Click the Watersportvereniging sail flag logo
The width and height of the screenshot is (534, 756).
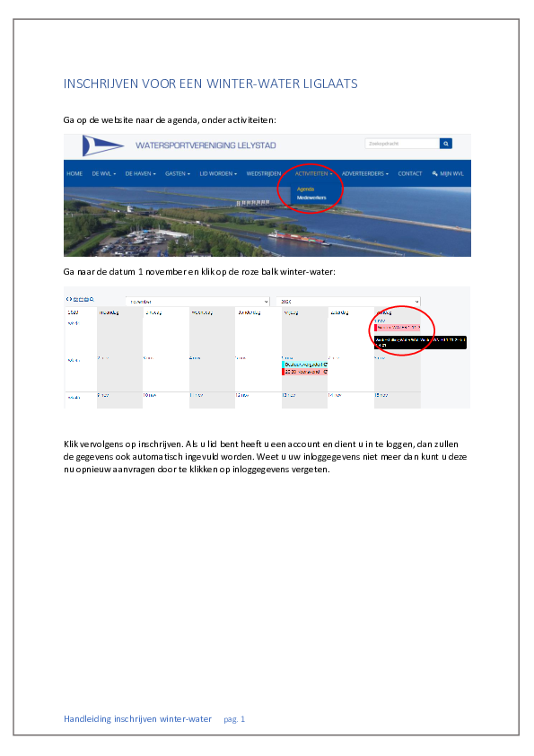pos(102,145)
